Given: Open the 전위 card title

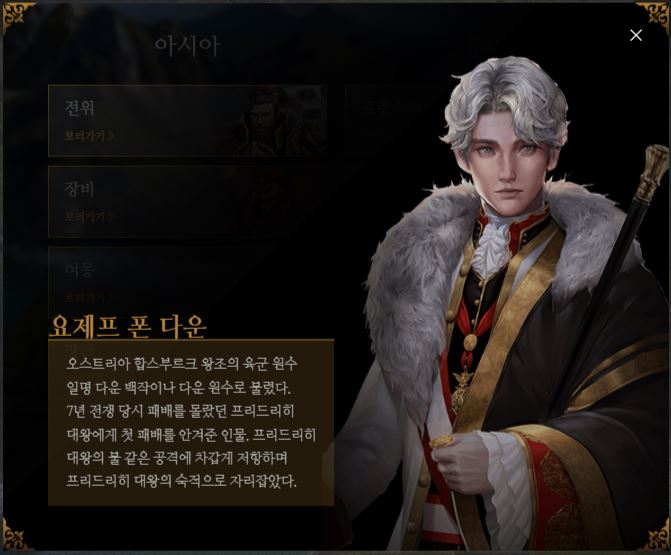Looking at the screenshot, I should point(79,107).
